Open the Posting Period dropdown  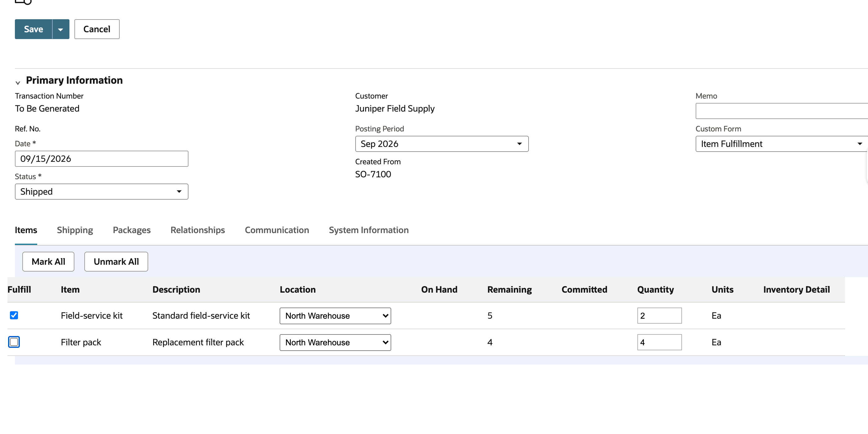(x=442, y=144)
